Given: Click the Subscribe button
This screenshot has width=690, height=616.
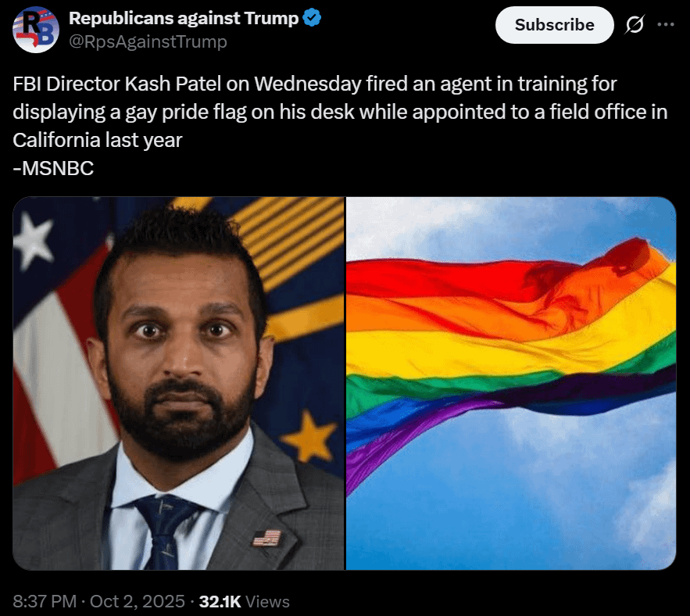Looking at the screenshot, I should 555,25.
